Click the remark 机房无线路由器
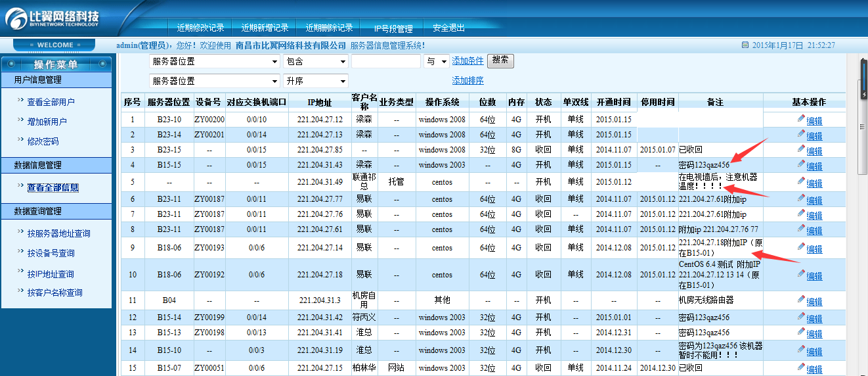The height and width of the screenshot is (376, 868). 706,300
